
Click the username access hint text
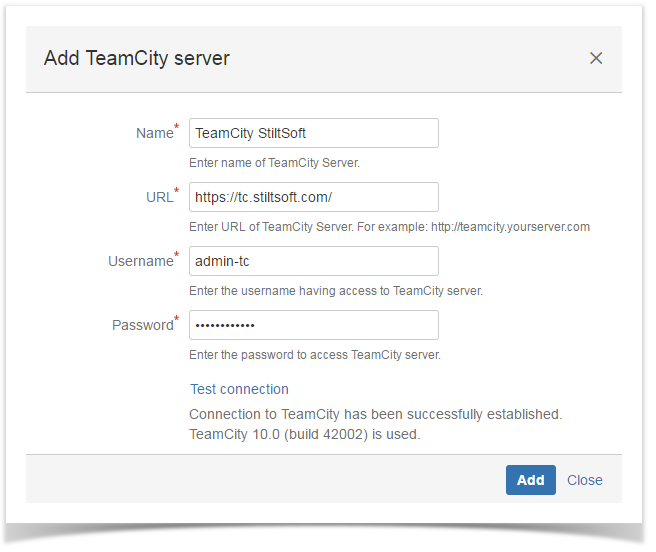336,291
